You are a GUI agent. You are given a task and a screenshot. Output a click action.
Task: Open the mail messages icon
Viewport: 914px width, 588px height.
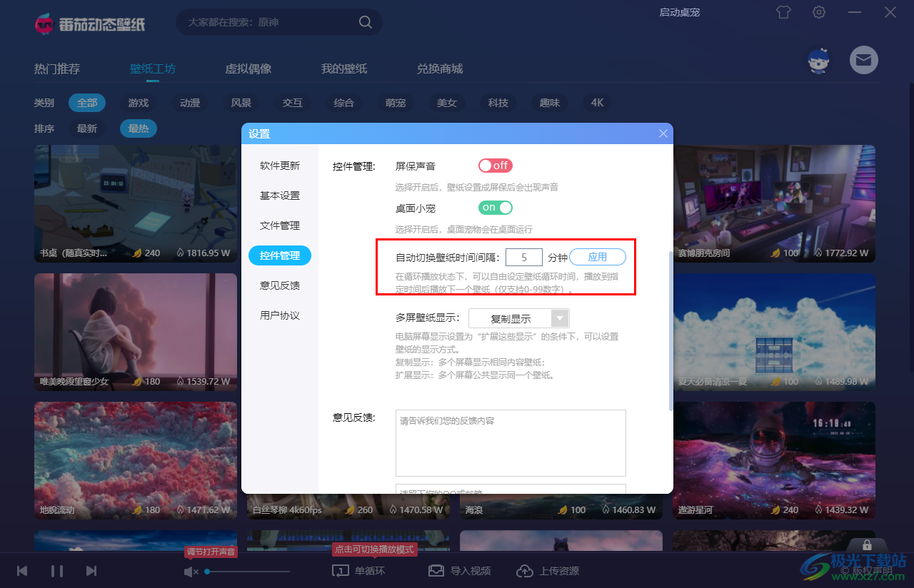pos(863,60)
